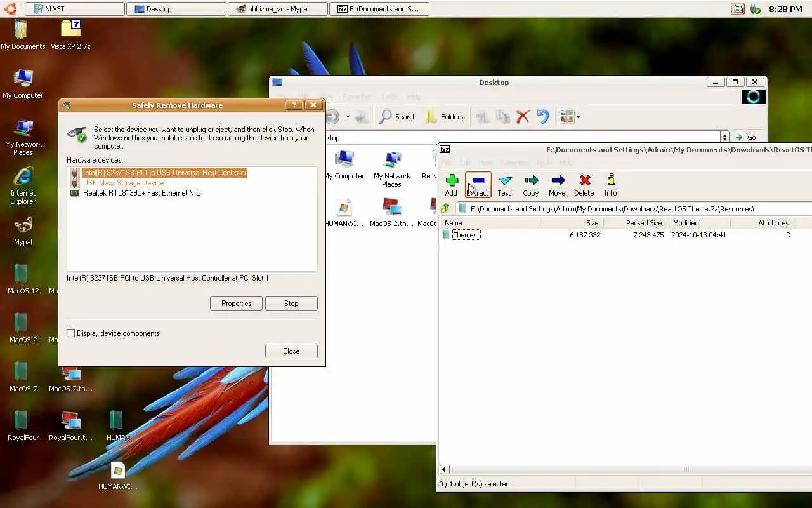Select the RoyalFour folder on the desktop

click(23, 426)
